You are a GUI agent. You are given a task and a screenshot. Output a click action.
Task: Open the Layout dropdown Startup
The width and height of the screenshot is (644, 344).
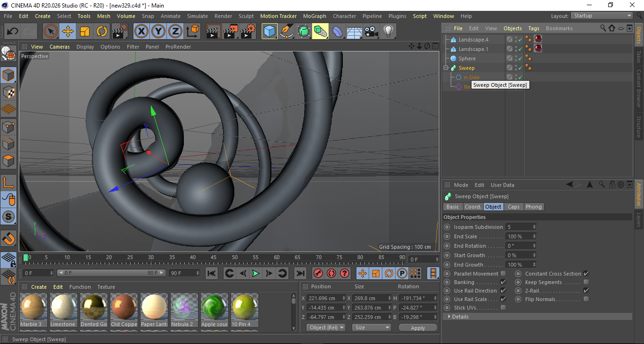(602, 16)
